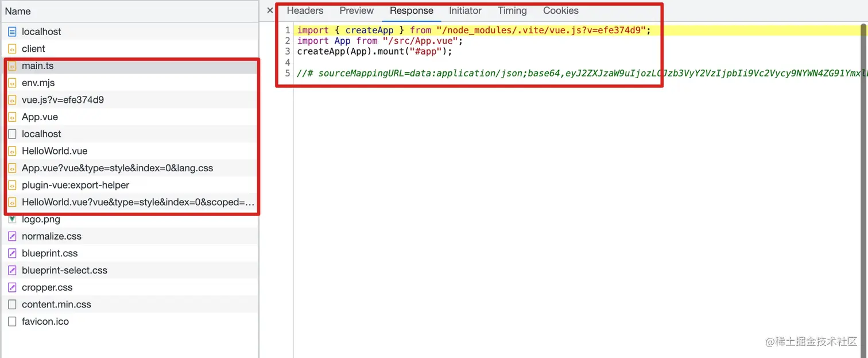
Task: Click the script icon beside client
Action: coord(12,49)
